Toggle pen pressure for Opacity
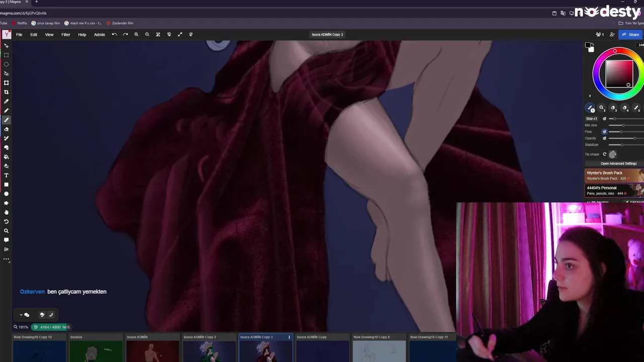Image resolution: width=644 pixels, height=362 pixels. tap(605, 138)
